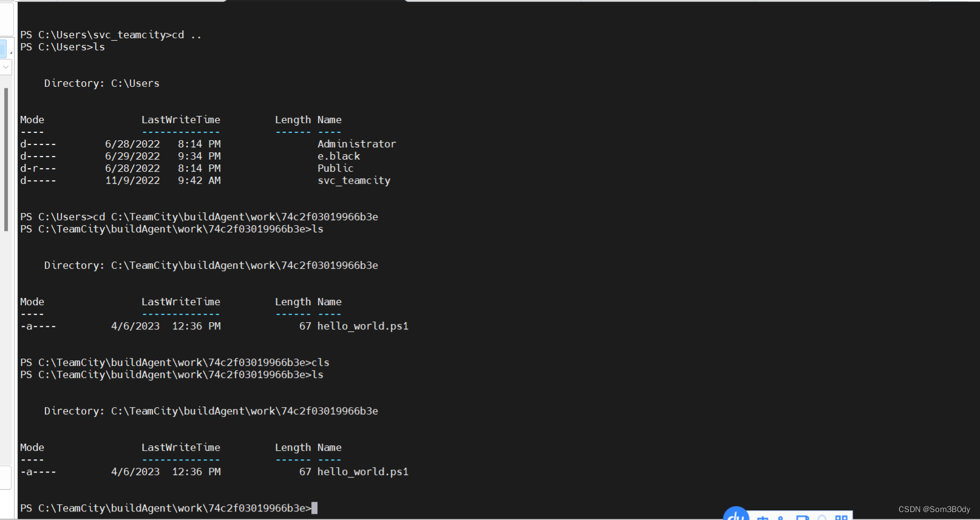
Task: Click the blinking cursor at the final prompt
Action: pos(314,508)
